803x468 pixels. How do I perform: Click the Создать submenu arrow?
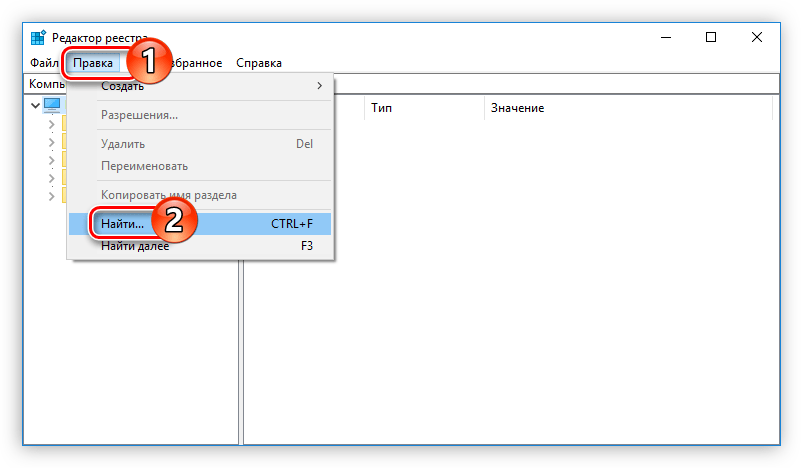tap(320, 86)
